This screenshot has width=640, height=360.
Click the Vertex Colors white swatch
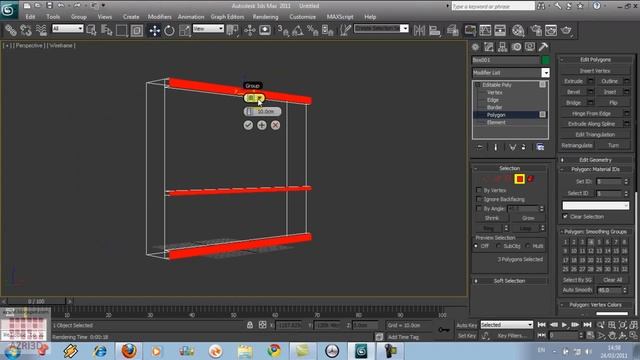(612, 313)
